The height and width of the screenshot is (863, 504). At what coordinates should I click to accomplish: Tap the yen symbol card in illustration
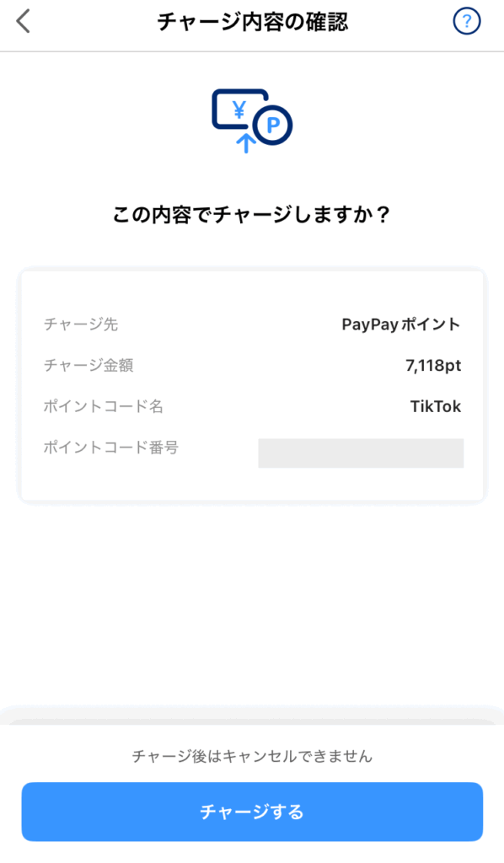click(239, 110)
